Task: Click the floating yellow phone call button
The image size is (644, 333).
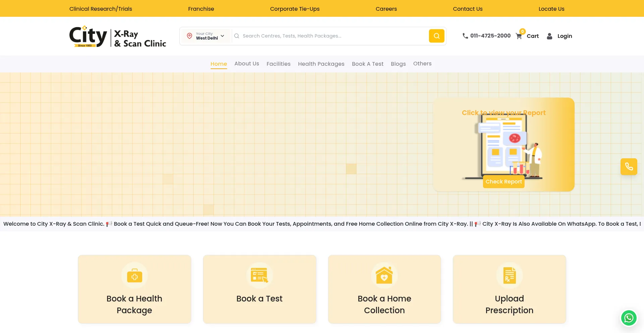Action: [x=629, y=166]
